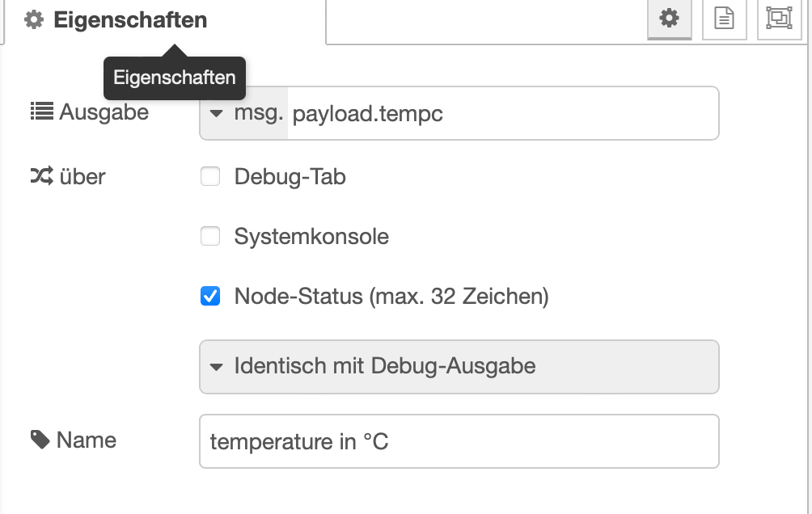The height and width of the screenshot is (514, 812).
Task: Click into the payload.tempc property field
Action: coord(501,114)
